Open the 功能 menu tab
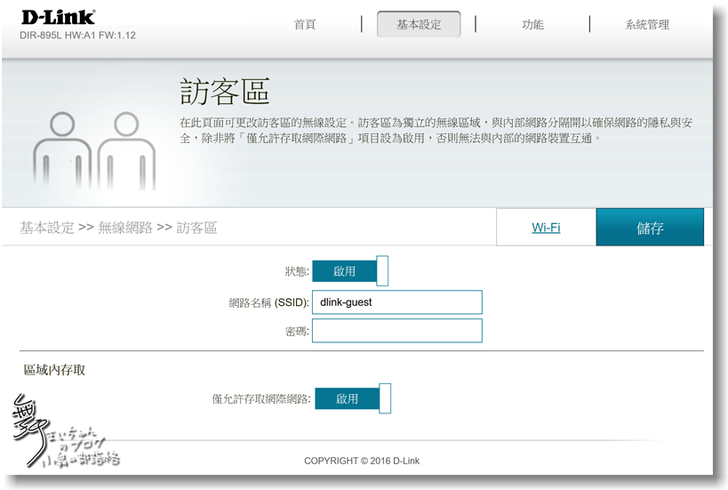728x490 pixels. point(532,25)
